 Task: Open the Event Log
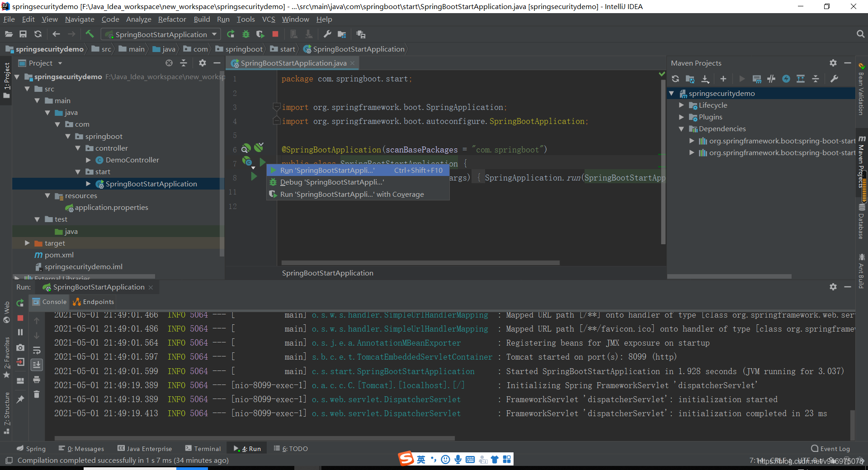click(830, 448)
